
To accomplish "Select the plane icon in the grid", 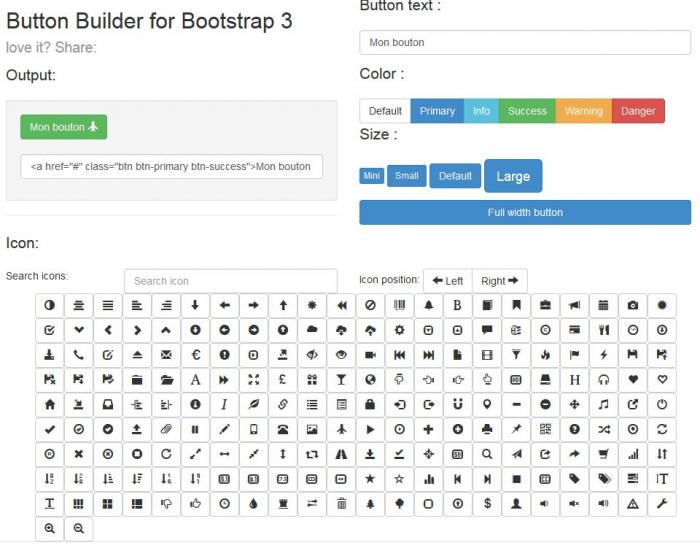I will (341, 429).
